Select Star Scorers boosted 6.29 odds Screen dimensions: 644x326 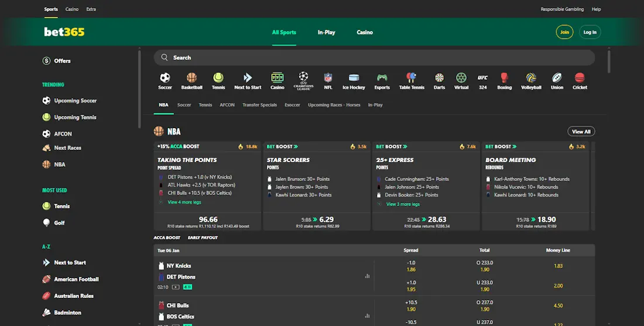317,222
